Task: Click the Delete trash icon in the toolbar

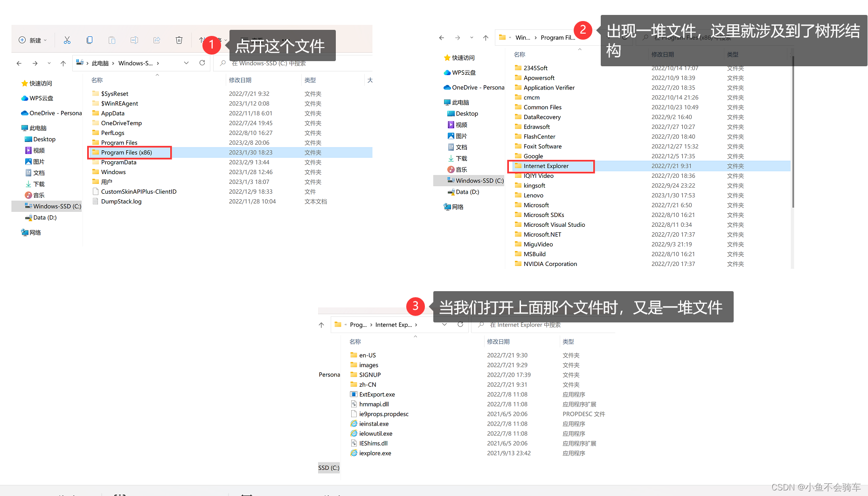Action: point(179,40)
